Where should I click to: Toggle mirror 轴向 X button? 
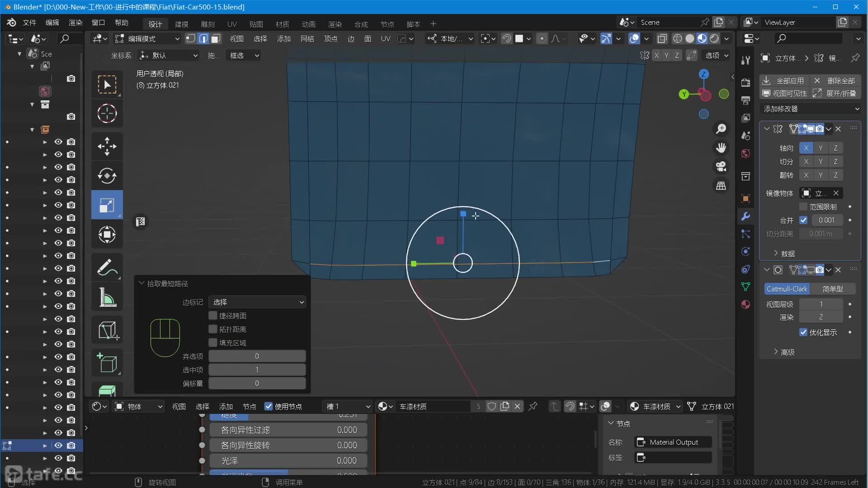(806, 148)
